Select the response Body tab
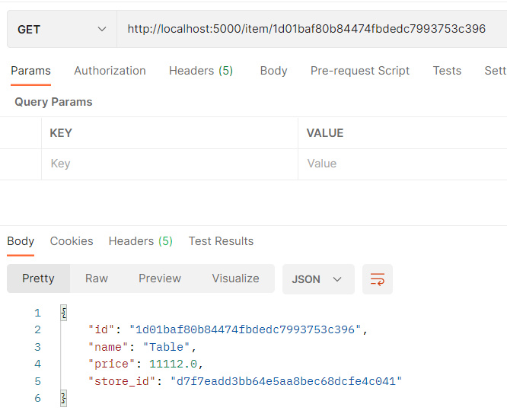 tap(21, 241)
